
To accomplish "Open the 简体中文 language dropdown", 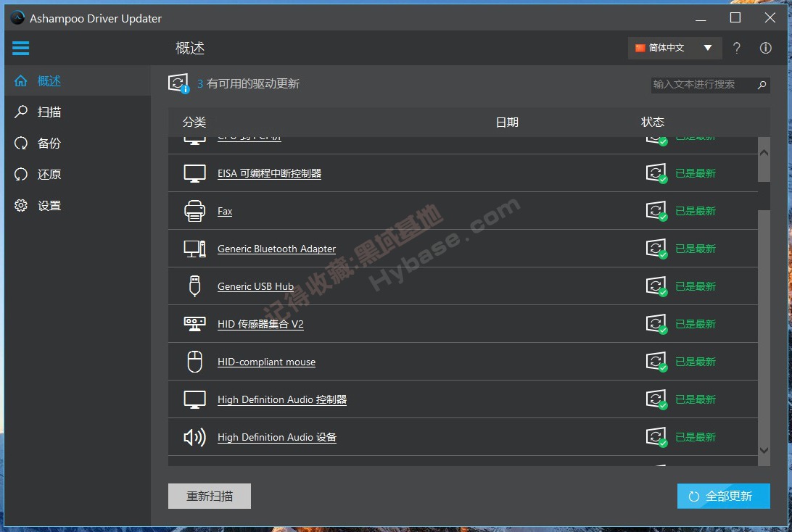I will point(675,48).
